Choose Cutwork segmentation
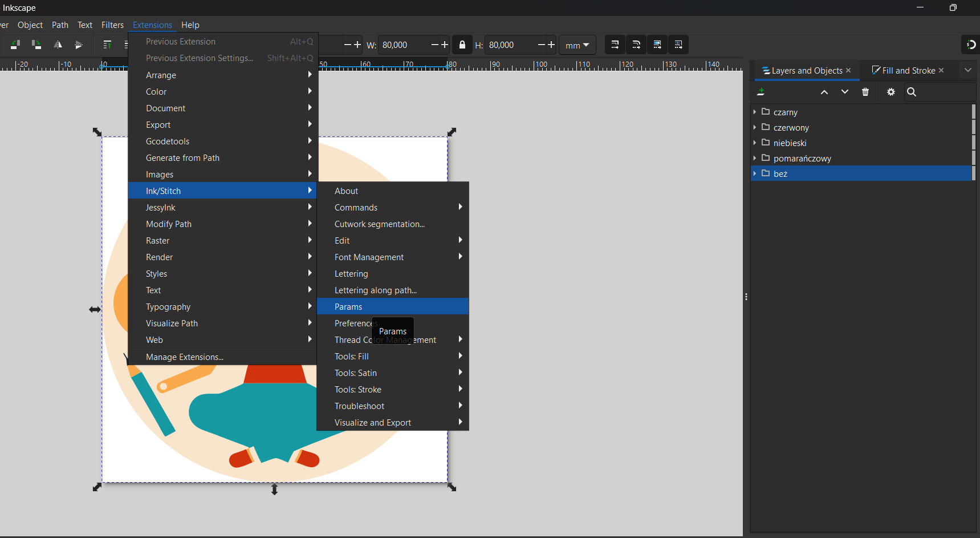 pyautogui.click(x=393, y=224)
